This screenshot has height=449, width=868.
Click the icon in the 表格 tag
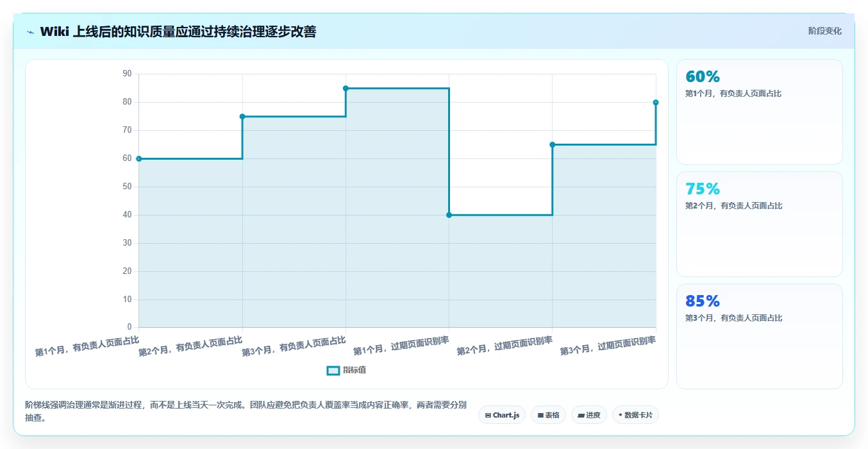click(x=540, y=416)
